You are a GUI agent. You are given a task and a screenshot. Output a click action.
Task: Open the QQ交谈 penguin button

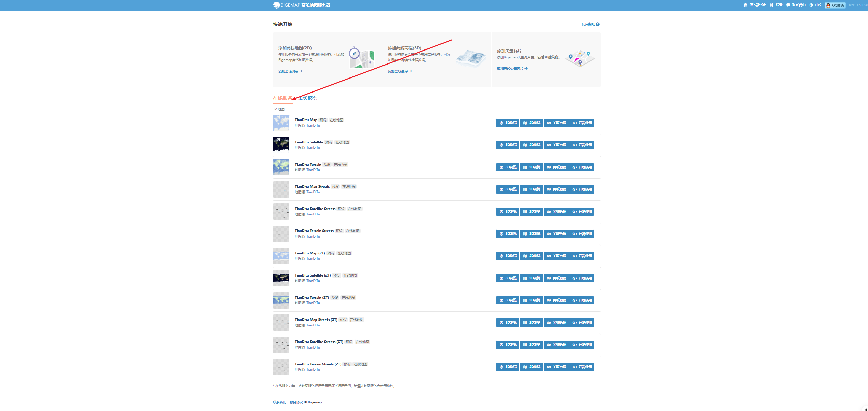pyautogui.click(x=835, y=5)
